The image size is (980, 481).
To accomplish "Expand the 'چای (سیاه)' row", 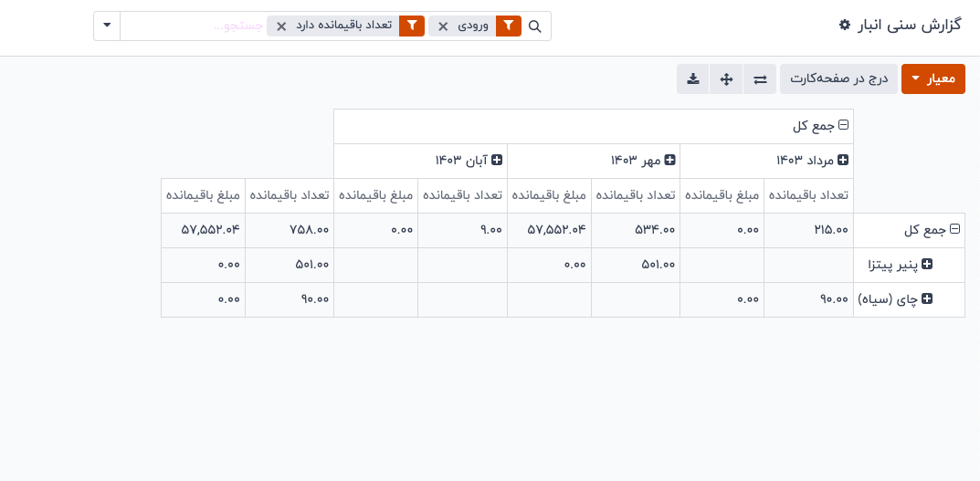I will (x=927, y=299).
